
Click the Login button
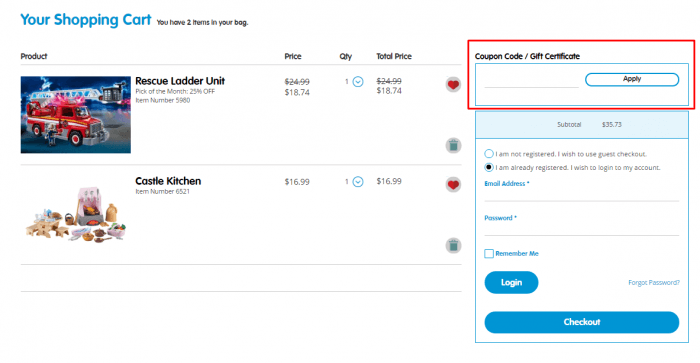511,282
